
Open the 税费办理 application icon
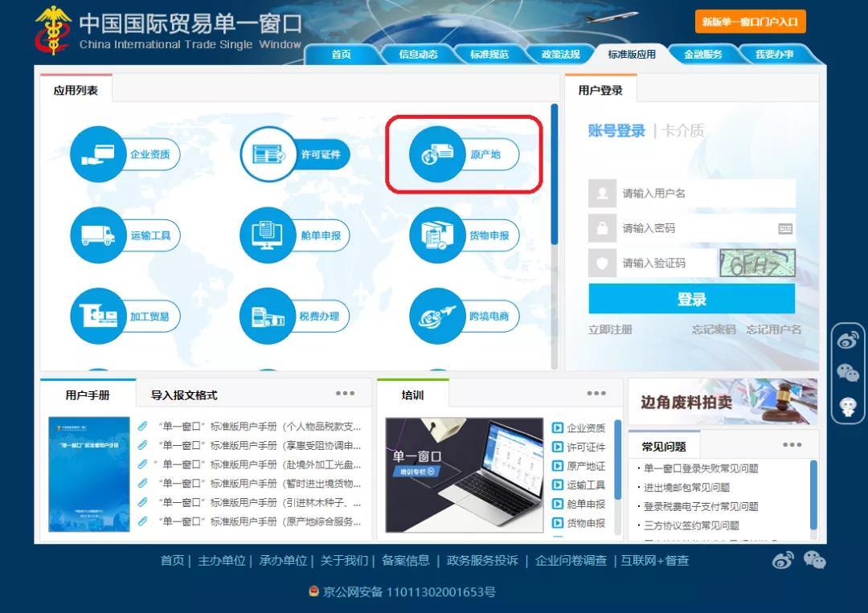(294, 316)
